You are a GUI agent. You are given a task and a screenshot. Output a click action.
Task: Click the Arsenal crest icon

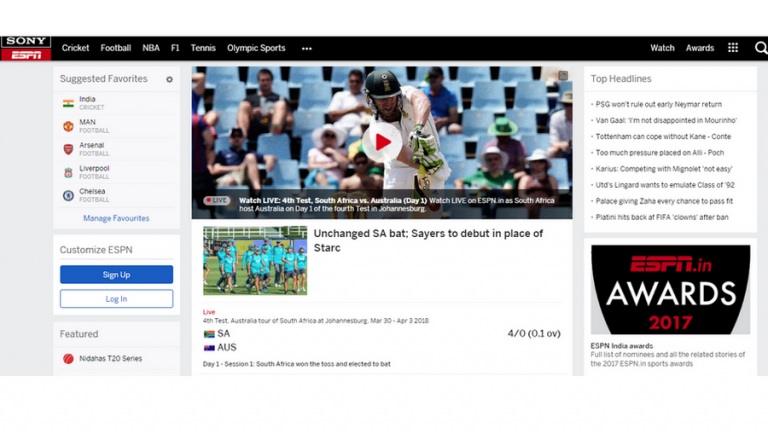point(68,149)
